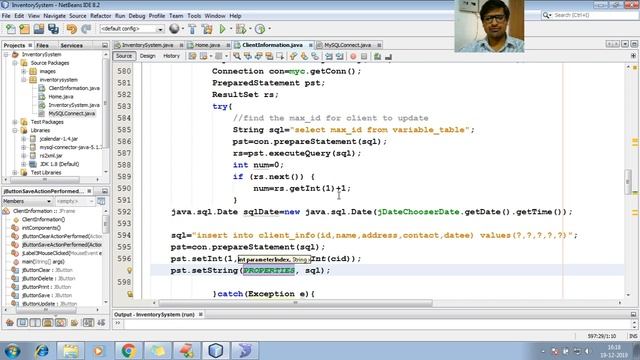
Task: Click the Redo toolbar icon
Action: tap(86, 29)
